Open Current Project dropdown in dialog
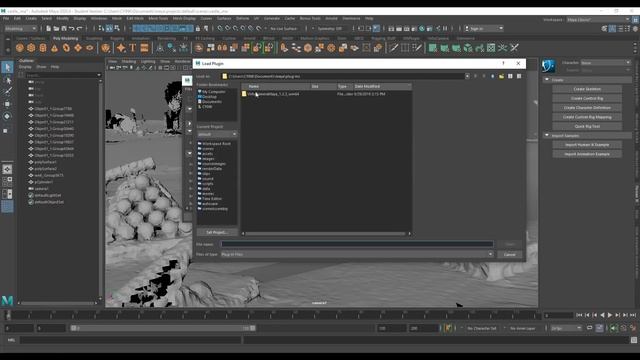The width and height of the screenshot is (640, 360). [x=217, y=134]
